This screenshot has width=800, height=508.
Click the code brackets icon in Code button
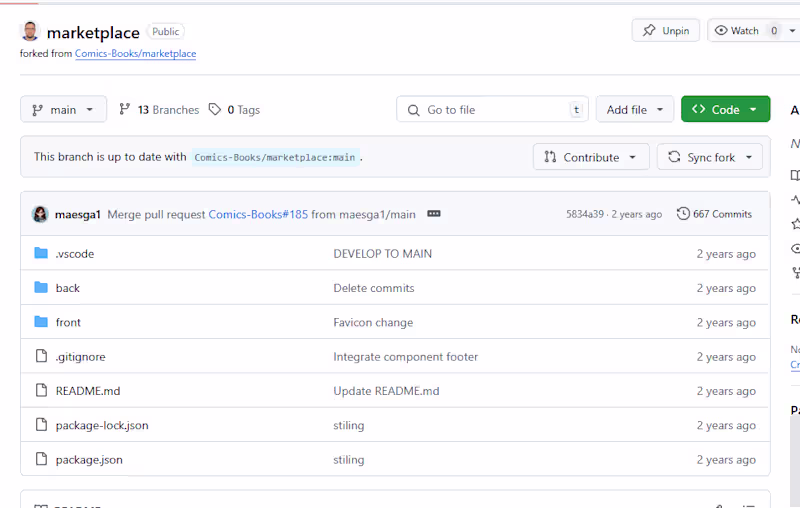pyautogui.click(x=698, y=109)
